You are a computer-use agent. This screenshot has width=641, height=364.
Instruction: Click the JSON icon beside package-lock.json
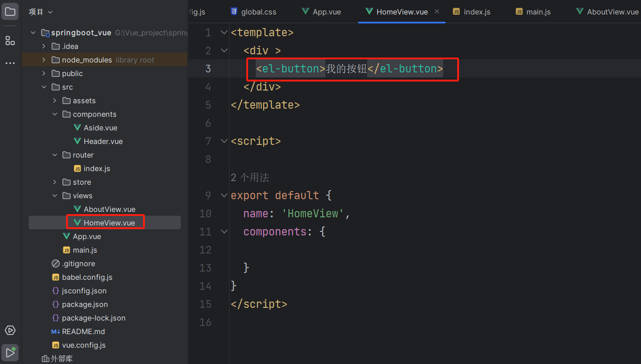[56, 318]
